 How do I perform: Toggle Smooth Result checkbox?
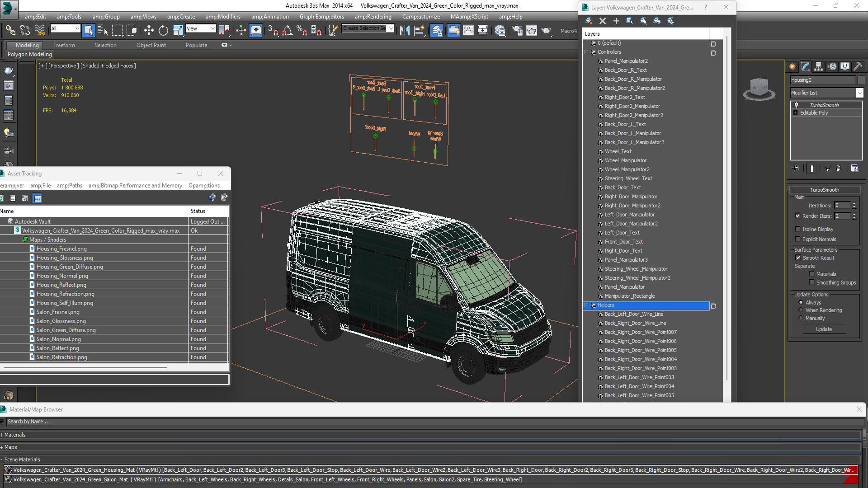(798, 258)
